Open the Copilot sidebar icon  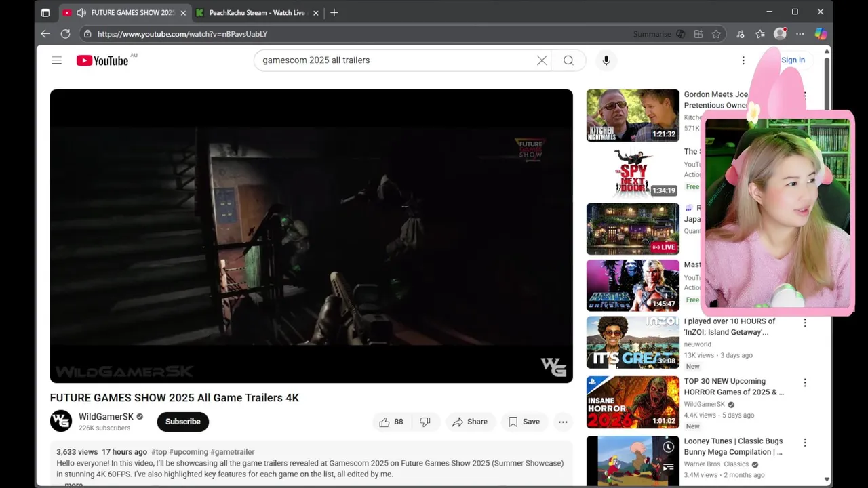pyautogui.click(x=821, y=34)
